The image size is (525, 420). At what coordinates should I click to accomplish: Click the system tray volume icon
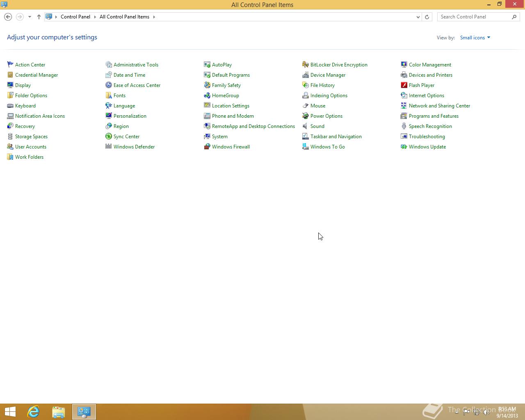486,412
